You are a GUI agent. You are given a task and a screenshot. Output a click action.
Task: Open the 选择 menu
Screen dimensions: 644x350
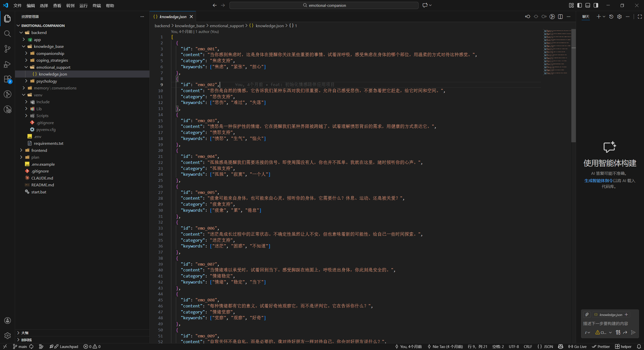point(44,6)
